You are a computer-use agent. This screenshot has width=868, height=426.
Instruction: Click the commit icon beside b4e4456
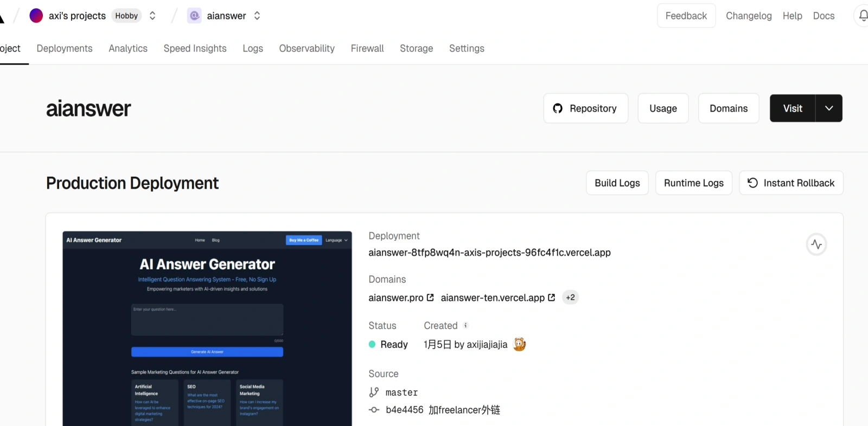point(374,410)
